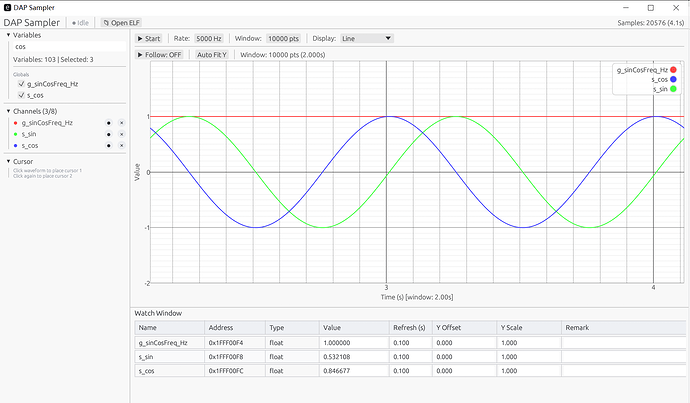The height and width of the screenshot is (403, 690).
Task: Select g_sinCosFreq_Hz row name in Watch Window
Action: point(163,343)
